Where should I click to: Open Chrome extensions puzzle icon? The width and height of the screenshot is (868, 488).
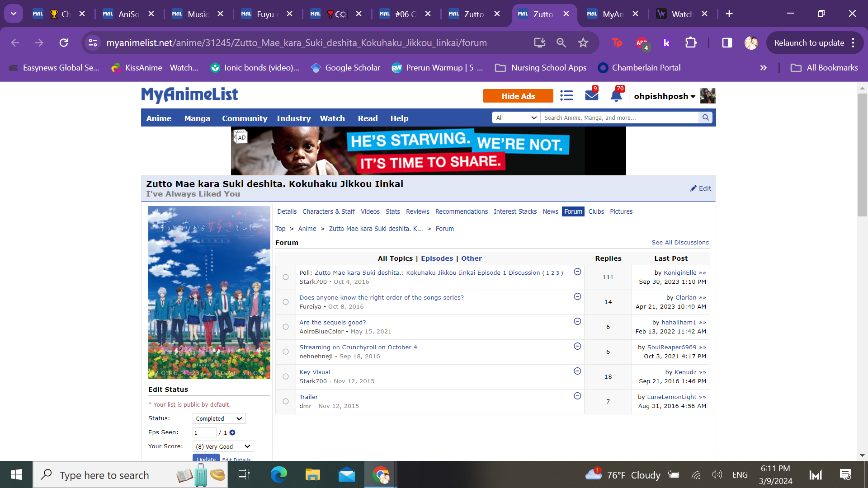(x=691, y=43)
